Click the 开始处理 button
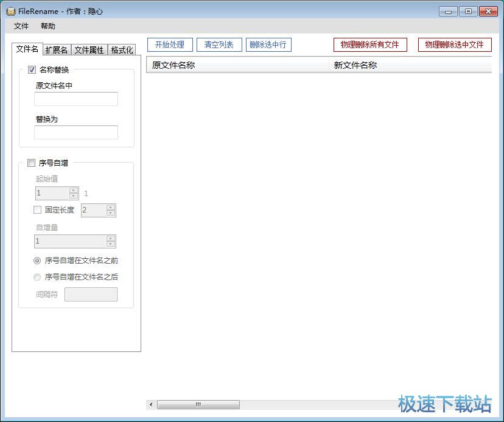504x422 pixels. click(x=170, y=44)
